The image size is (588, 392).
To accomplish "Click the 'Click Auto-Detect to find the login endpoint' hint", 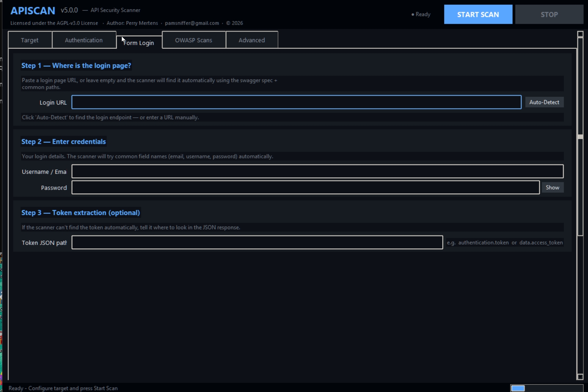I will tap(110, 117).
